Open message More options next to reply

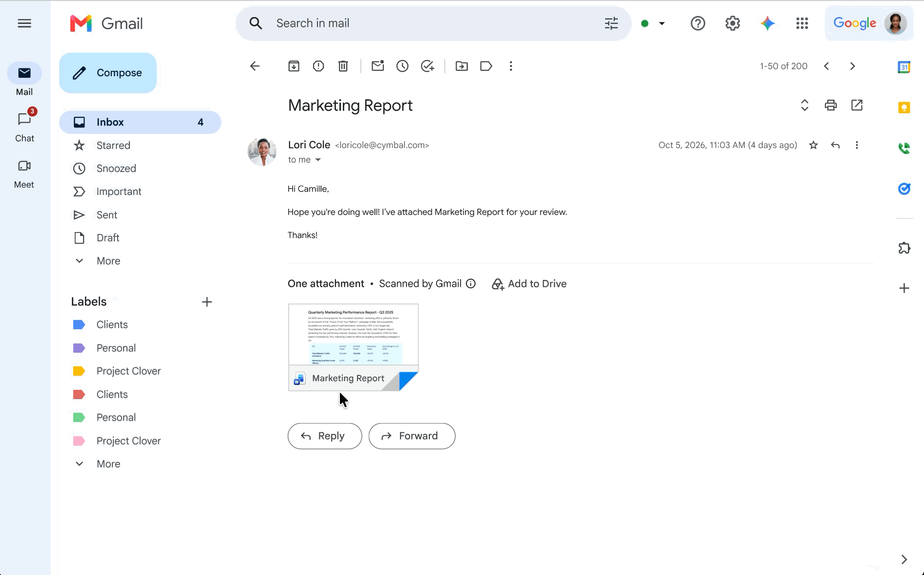857,145
